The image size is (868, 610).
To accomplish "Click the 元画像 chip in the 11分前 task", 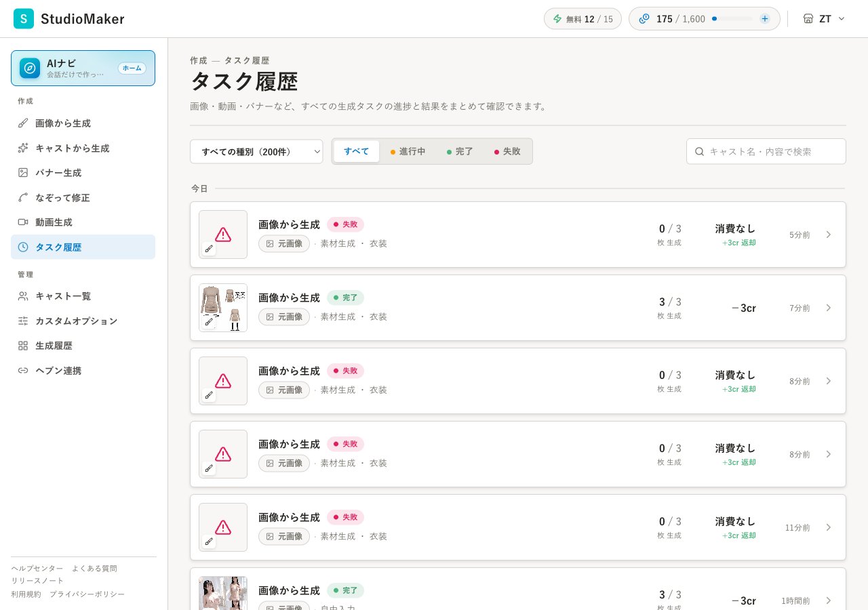I will (x=284, y=536).
